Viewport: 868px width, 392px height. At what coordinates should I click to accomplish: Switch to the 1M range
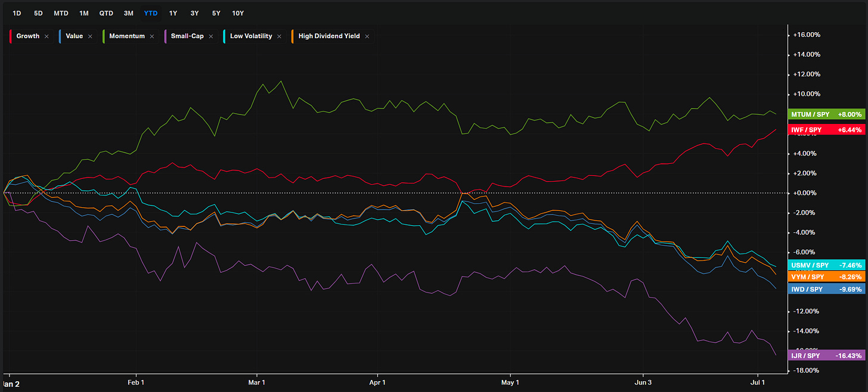pyautogui.click(x=84, y=13)
